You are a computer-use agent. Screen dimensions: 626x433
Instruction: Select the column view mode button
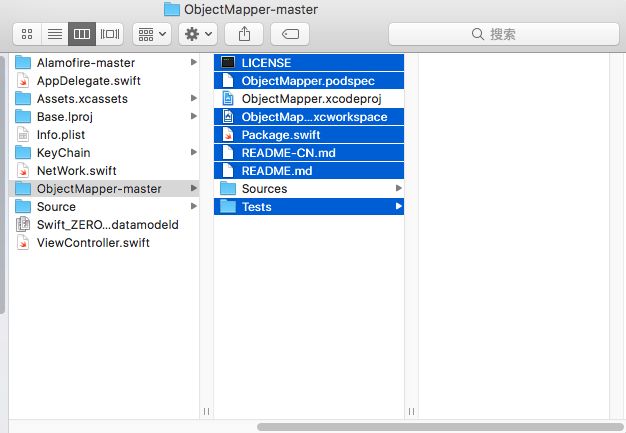pos(82,34)
